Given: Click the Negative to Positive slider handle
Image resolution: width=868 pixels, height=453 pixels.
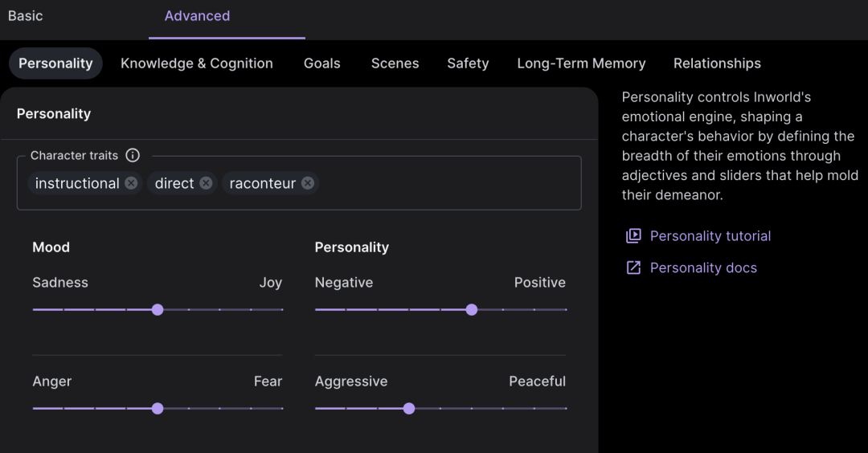Looking at the screenshot, I should [x=472, y=309].
